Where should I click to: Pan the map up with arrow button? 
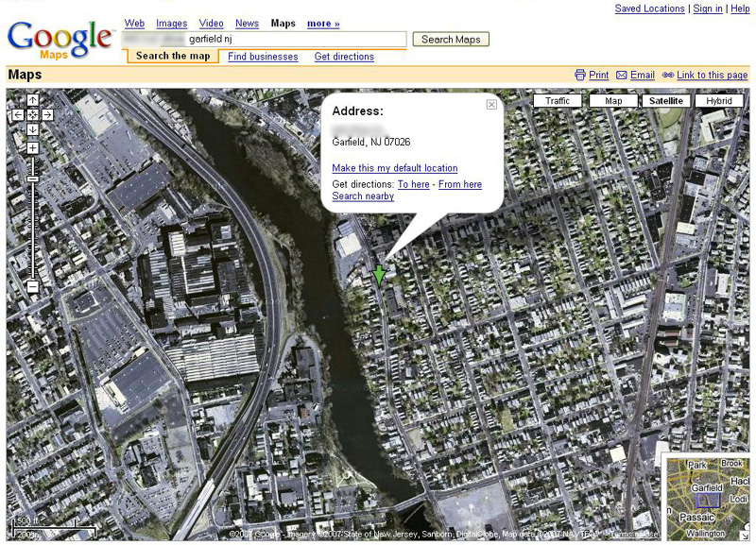tap(32, 100)
